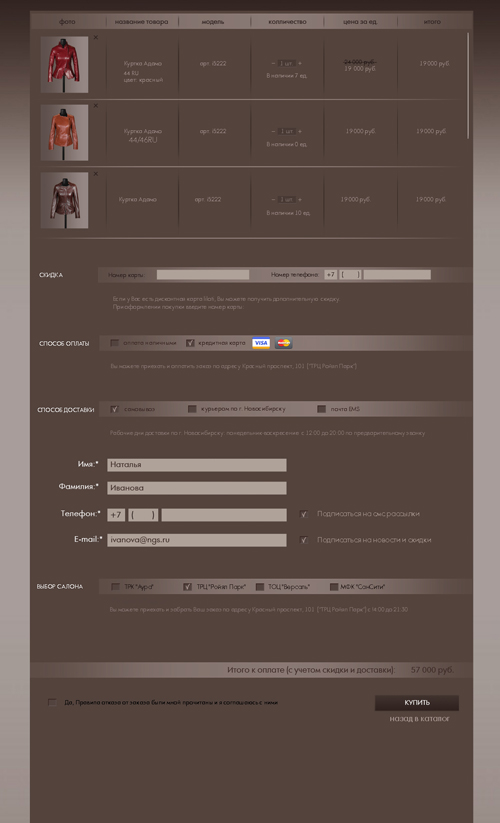Screen dimensions: 500x823
Task: Click the crossed-out '24 000 руб.' price
Action: [x=360, y=62]
